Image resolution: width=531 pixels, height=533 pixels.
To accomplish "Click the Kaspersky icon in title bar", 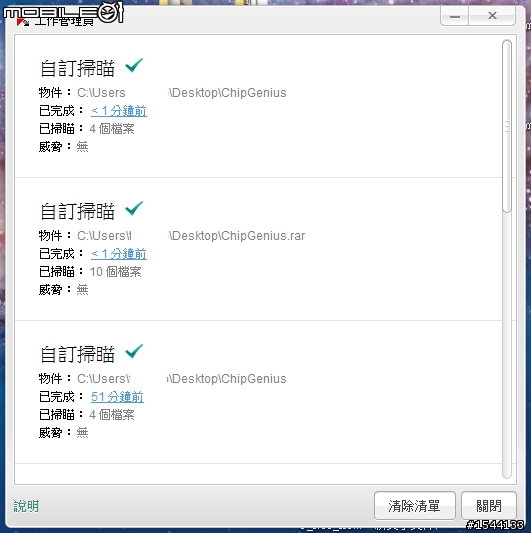I will (23, 22).
